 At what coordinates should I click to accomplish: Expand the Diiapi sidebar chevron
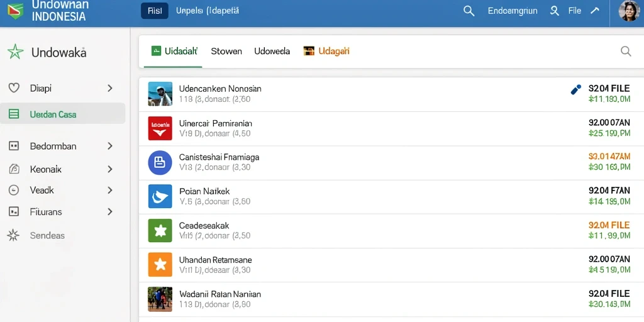pos(109,88)
